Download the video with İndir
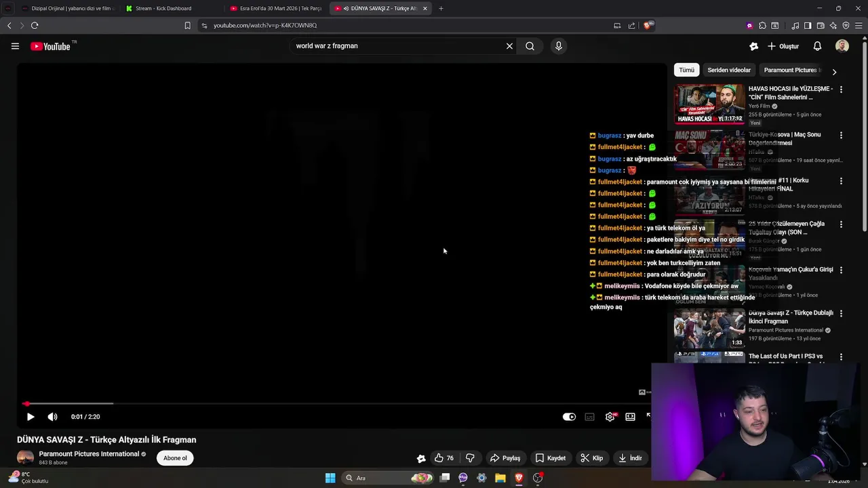The image size is (868, 488). click(x=630, y=458)
